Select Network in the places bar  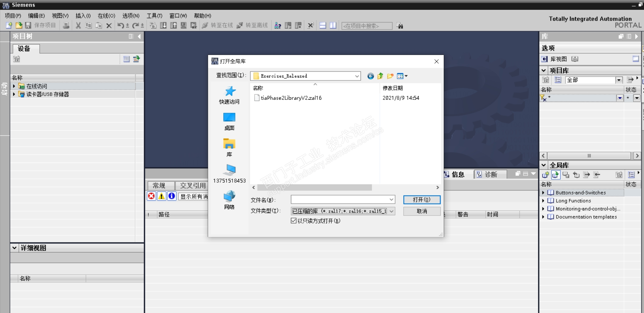(229, 200)
